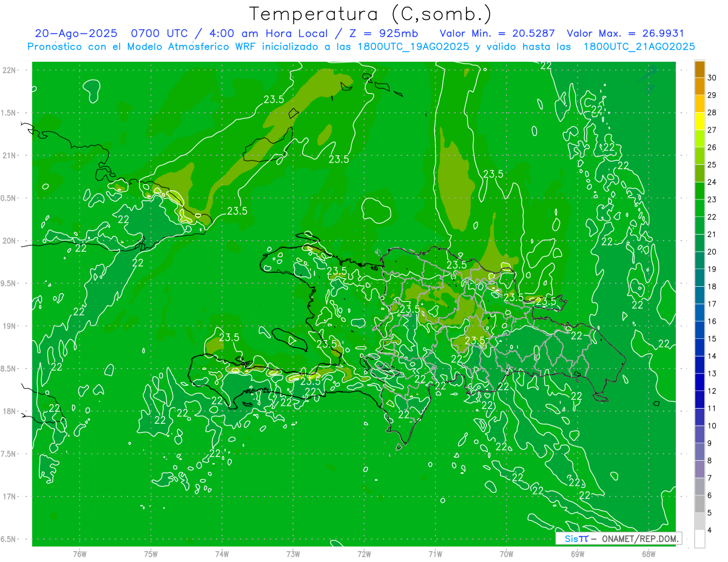Pick the white swatch at color scale bottom

[x=699, y=539]
